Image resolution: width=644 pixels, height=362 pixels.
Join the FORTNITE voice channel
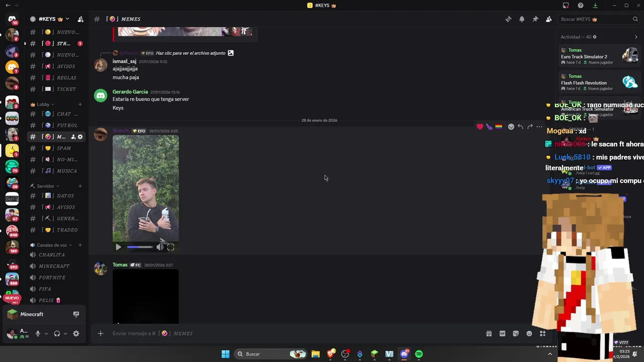tap(56, 278)
